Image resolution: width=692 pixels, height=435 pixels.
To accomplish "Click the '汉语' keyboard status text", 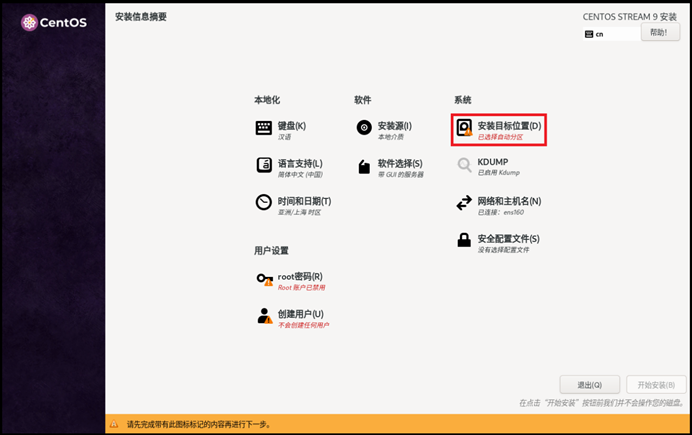I will coord(285,137).
